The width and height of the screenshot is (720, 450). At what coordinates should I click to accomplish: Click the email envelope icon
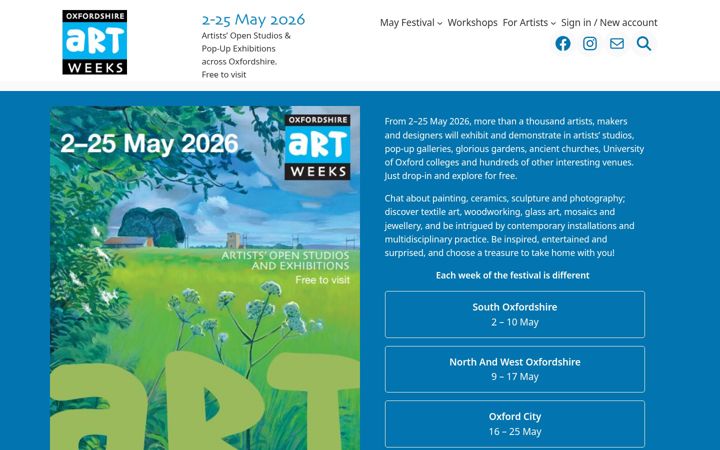[617, 44]
